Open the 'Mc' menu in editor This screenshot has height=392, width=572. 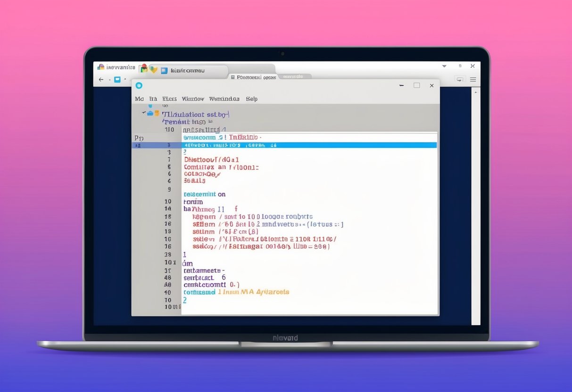tap(139, 99)
